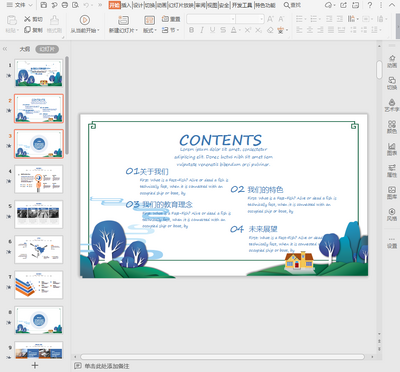Open the Color (颜色) side panel
Viewport: 400px width, 372px height.
[x=392, y=127]
